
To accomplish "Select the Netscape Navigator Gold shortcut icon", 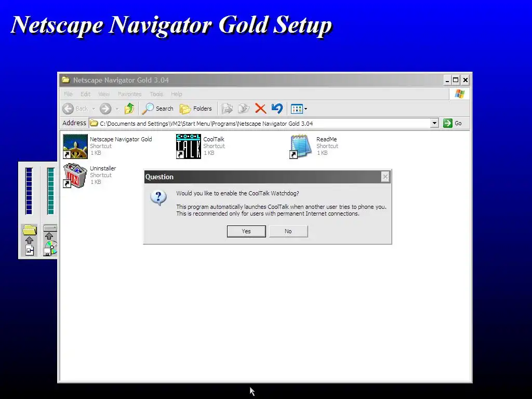I will coord(75,146).
